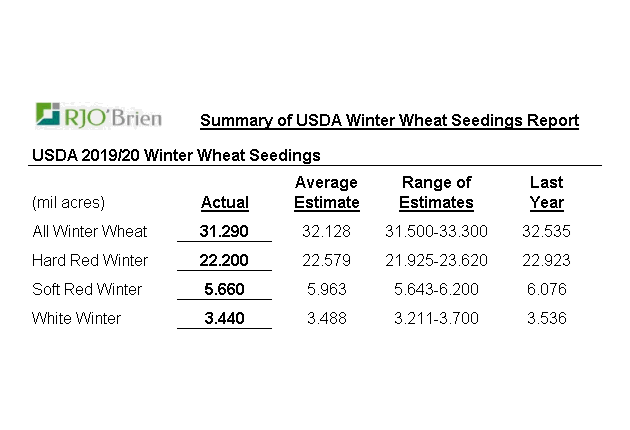Select the 31.500-33.300 range value

[436, 231]
